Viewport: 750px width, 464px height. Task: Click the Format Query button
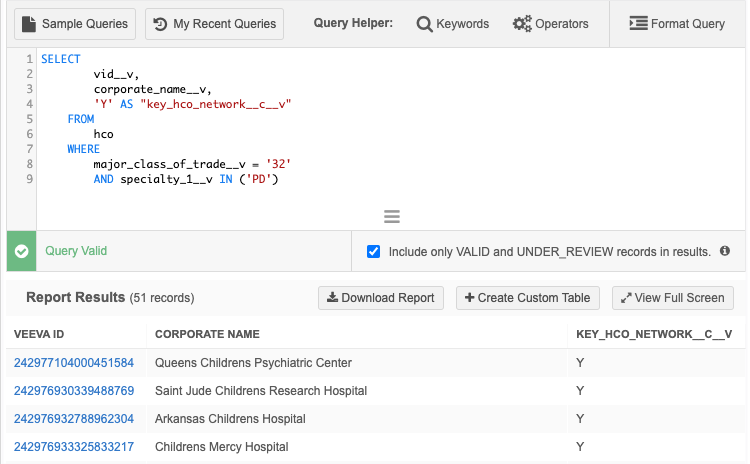[x=677, y=23]
